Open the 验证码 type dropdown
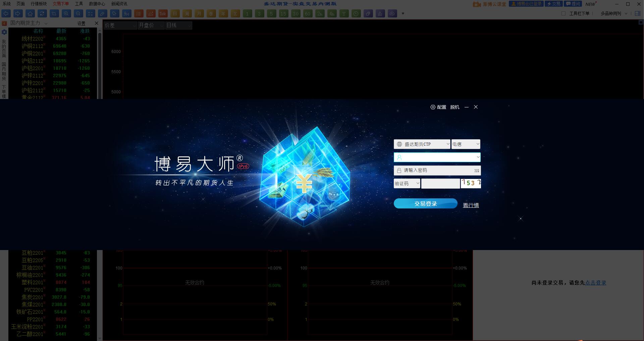The width and height of the screenshot is (644, 341). pyautogui.click(x=407, y=183)
